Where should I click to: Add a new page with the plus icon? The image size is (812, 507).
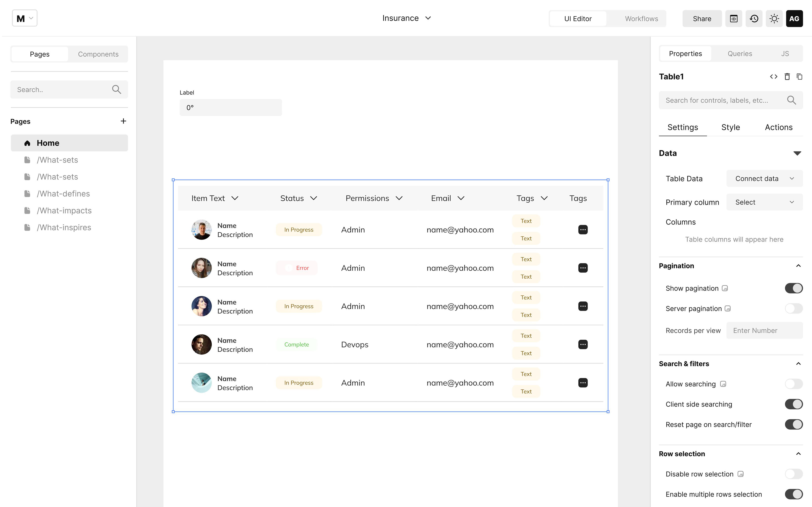124,121
